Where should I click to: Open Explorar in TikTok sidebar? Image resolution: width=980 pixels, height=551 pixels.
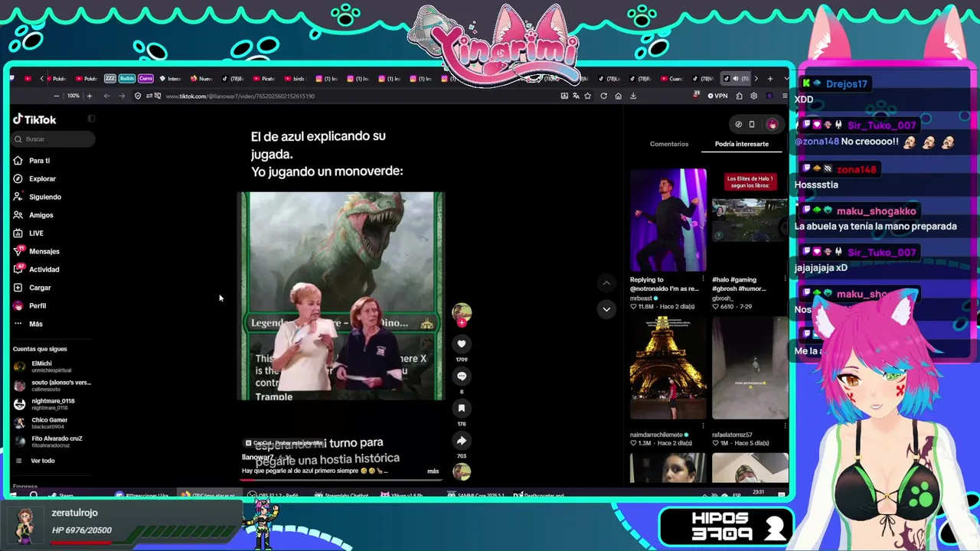[35, 179]
